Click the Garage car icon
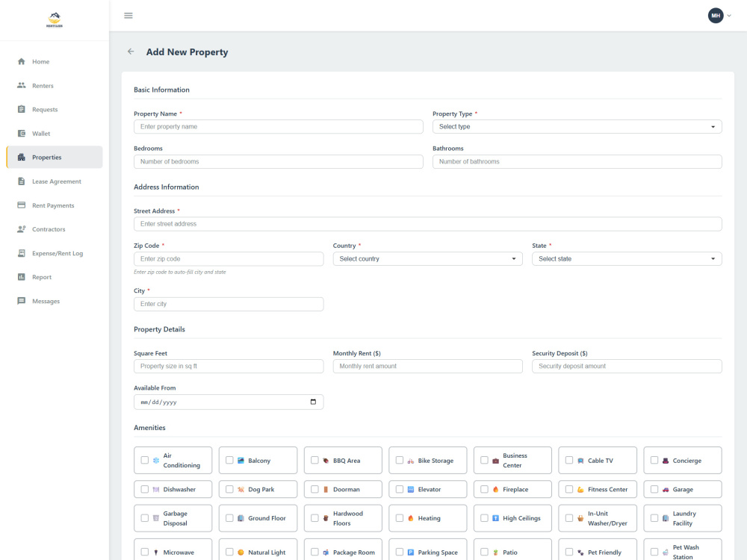 click(x=666, y=490)
